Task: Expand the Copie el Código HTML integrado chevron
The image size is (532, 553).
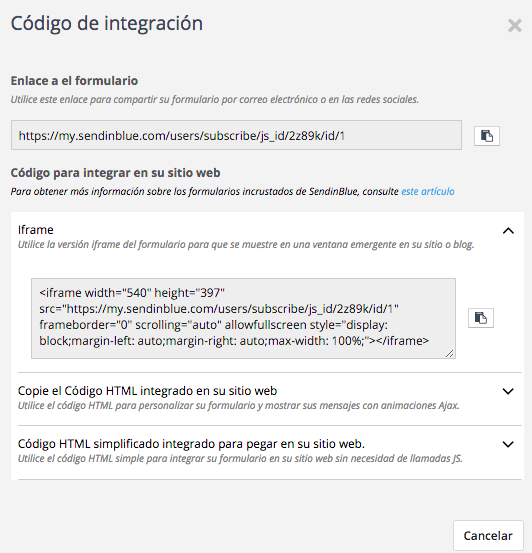Action: coord(508,391)
